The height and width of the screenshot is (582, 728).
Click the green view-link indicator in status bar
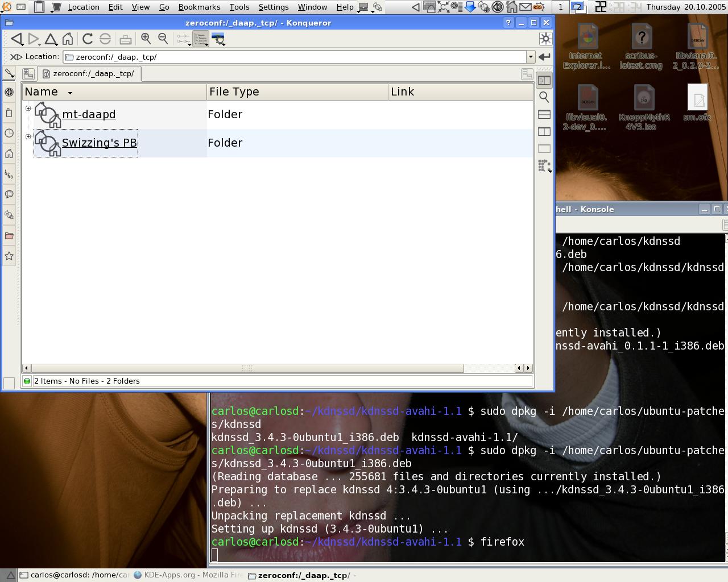[27, 381]
